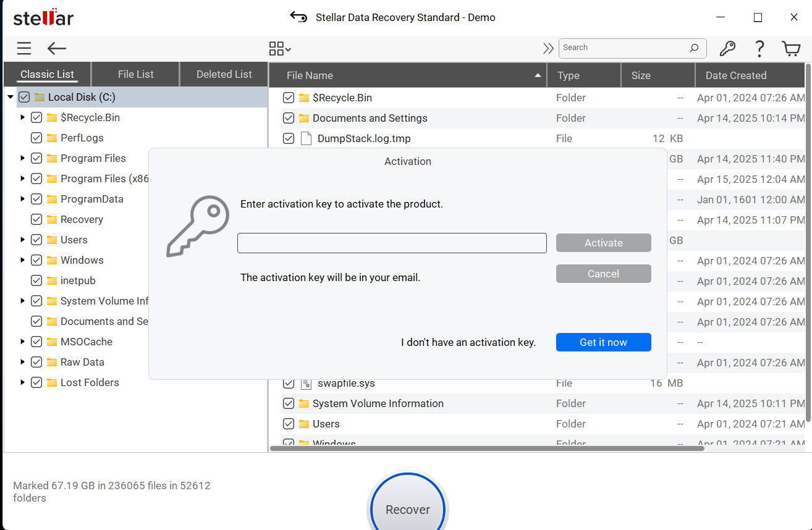Open the grid view options icon
The height and width of the screenshot is (530, 812).
click(x=280, y=49)
